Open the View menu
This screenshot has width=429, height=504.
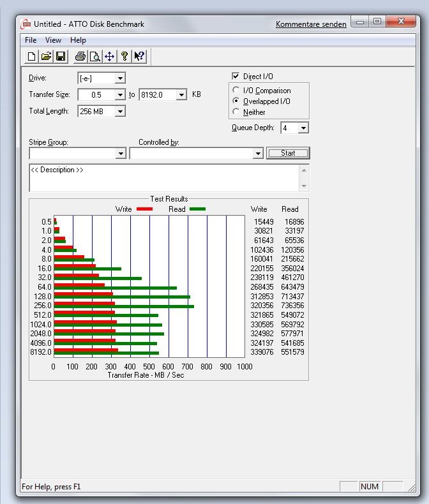click(53, 40)
